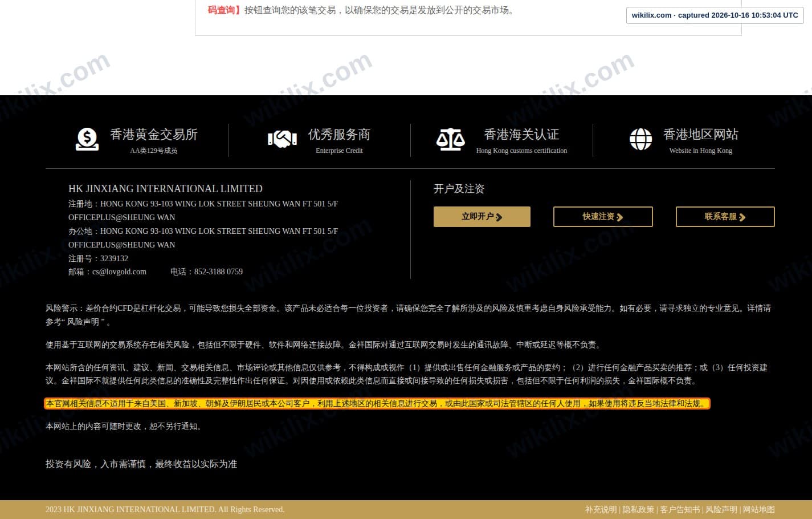Click the balance scales icon for 香港海关认证

click(450, 139)
